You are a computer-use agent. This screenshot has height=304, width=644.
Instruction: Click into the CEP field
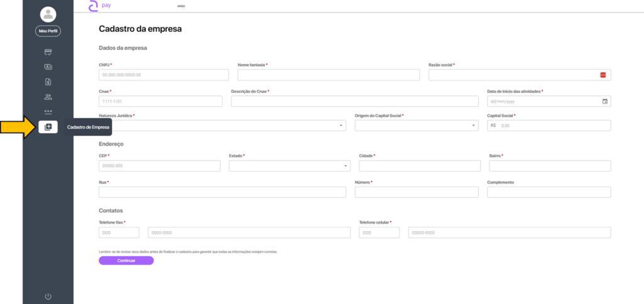(159, 166)
